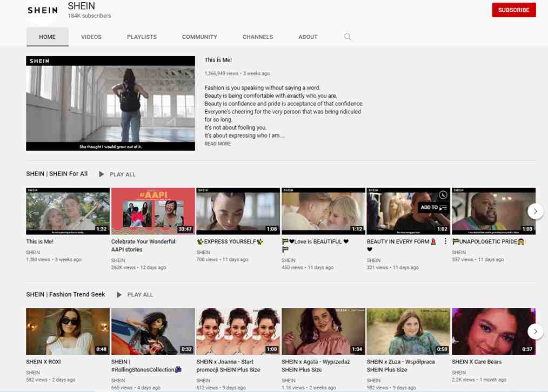Click the SHEIN X ROXI 0:48 thumbnail
Image resolution: width=548 pixels, height=392 pixels.
coord(68,332)
